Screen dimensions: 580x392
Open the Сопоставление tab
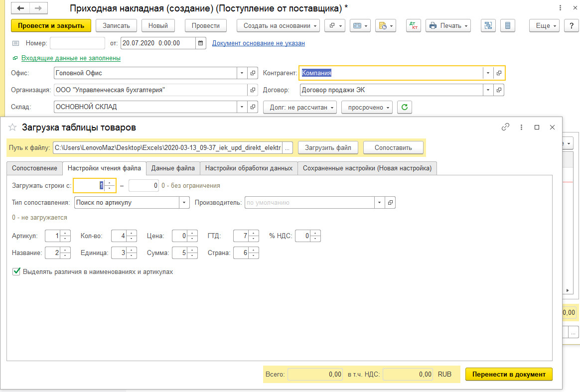tap(34, 168)
